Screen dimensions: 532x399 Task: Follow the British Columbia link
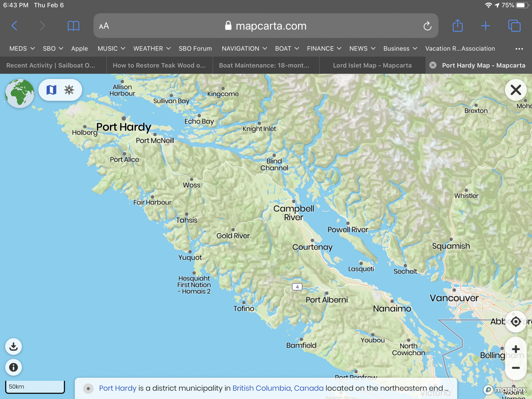click(x=261, y=388)
